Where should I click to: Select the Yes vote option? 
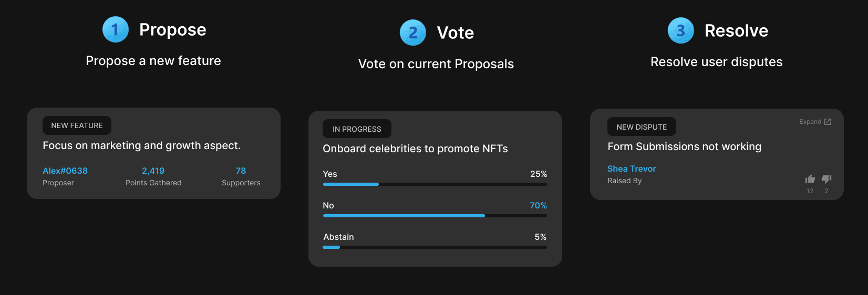[330, 174]
